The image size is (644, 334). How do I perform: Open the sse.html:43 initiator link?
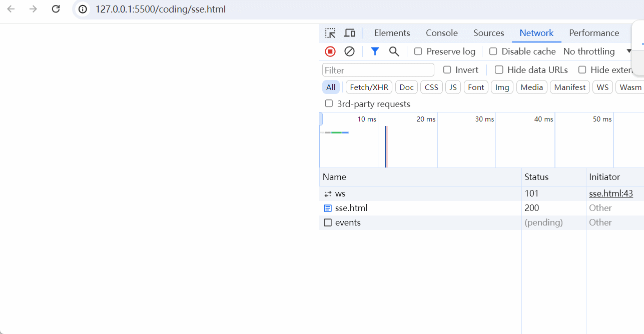tap(611, 193)
